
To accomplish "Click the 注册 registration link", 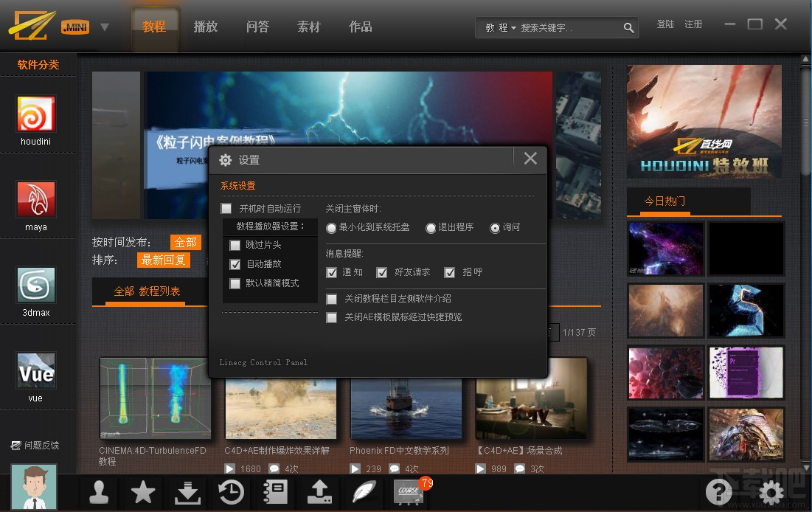I will click(x=693, y=24).
